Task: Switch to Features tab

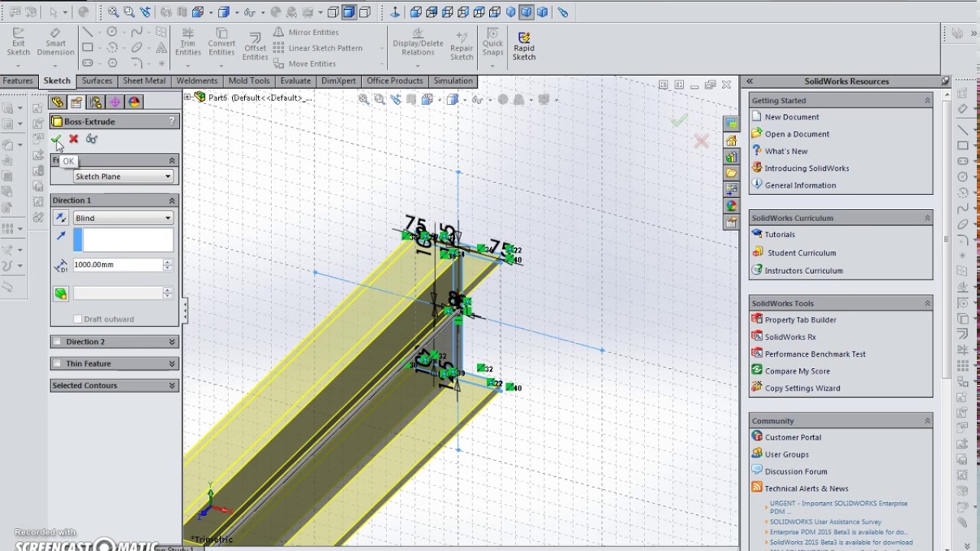Action: 18,81
